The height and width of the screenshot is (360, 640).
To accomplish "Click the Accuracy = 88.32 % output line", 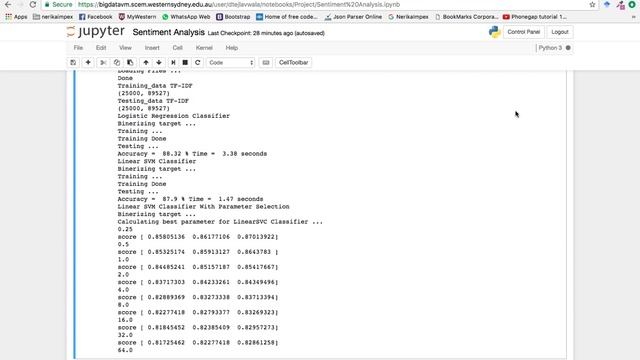I will click(192, 154).
